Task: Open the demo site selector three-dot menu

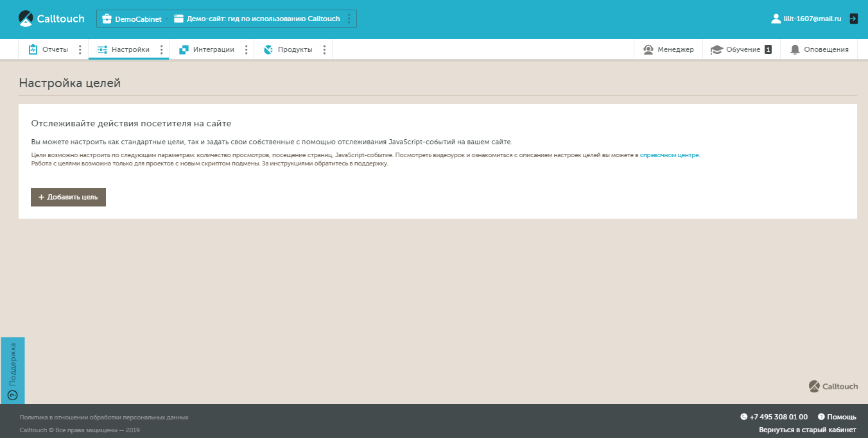Action: click(x=349, y=19)
